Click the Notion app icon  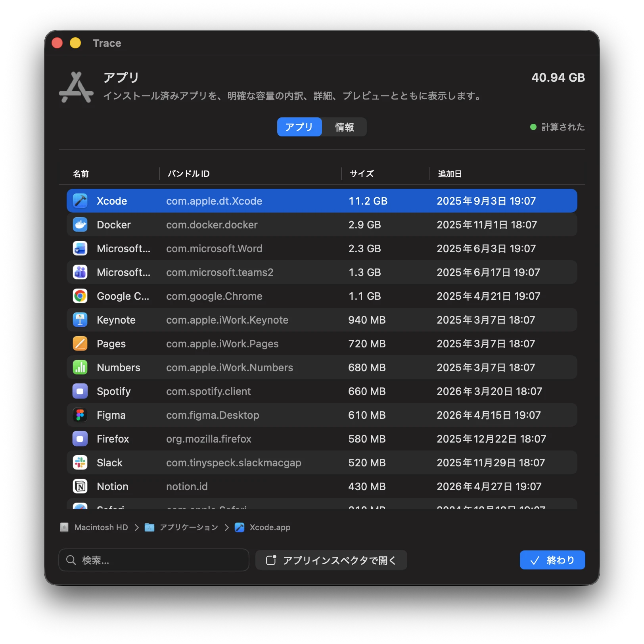80,487
